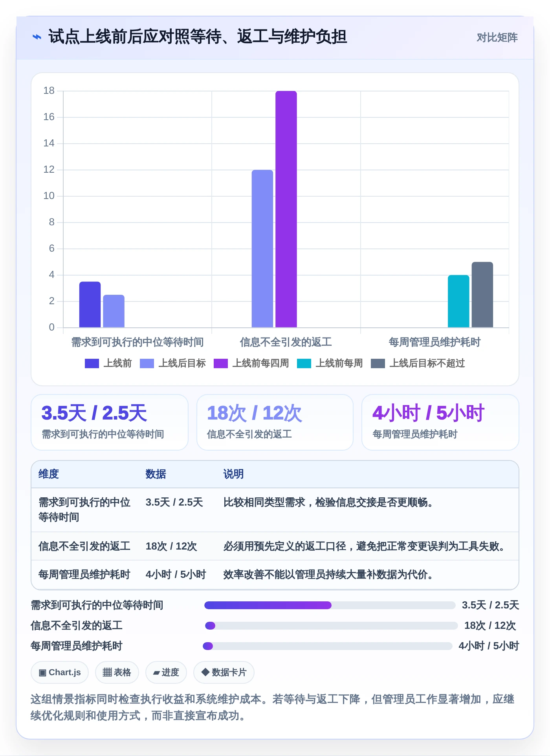Click the Chart.js tag chip
Viewport: 550px width, 756px height.
[60, 672]
